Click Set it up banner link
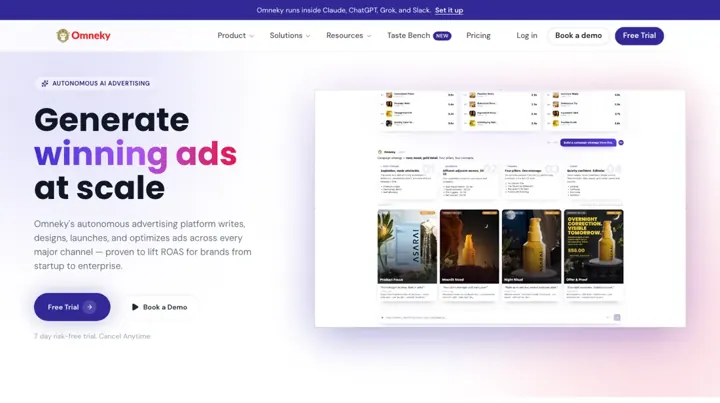The height and width of the screenshot is (403, 720). click(x=449, y=10)
